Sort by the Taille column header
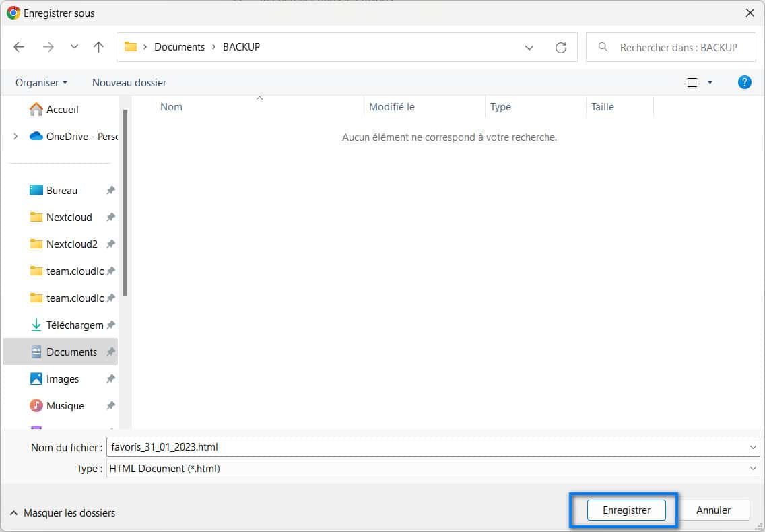The height and width of the screenshot is (532, 765). click(603, 107)
